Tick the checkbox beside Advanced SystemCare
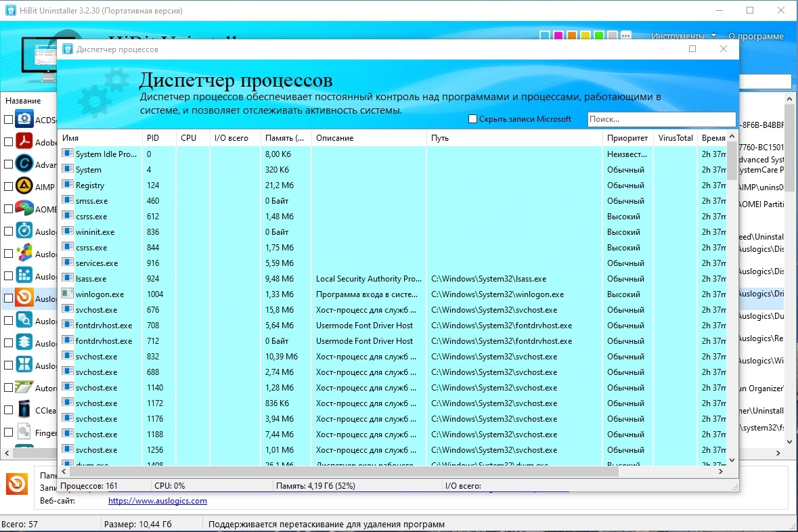This screenshot has height=532, width=798. [x=8, y=164]
